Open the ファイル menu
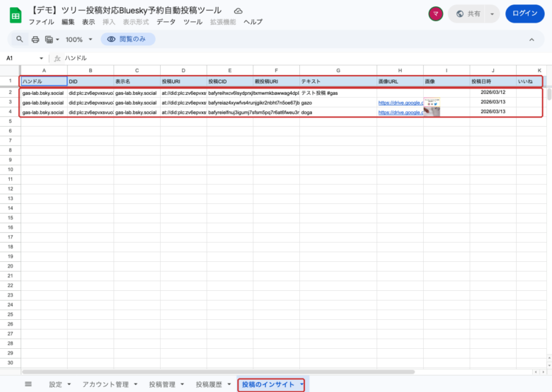This screenshot has height=392, width=552. 41,22
